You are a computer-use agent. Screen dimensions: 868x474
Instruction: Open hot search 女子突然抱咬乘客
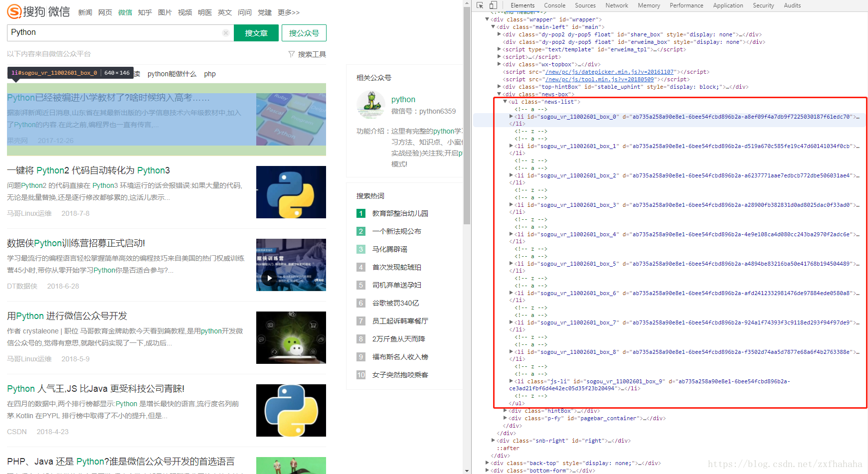[400, 375]
